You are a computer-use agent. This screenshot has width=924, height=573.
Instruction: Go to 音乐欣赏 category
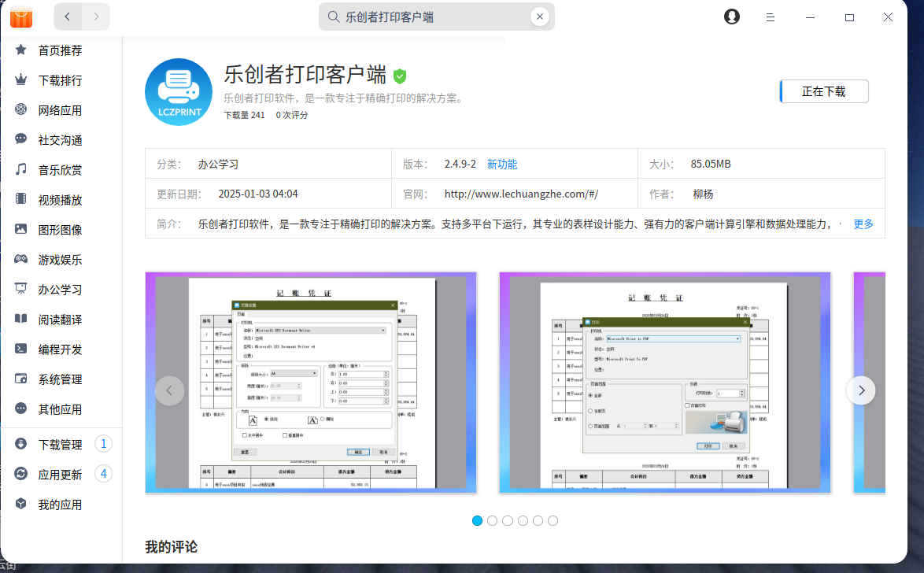point(60,170)
